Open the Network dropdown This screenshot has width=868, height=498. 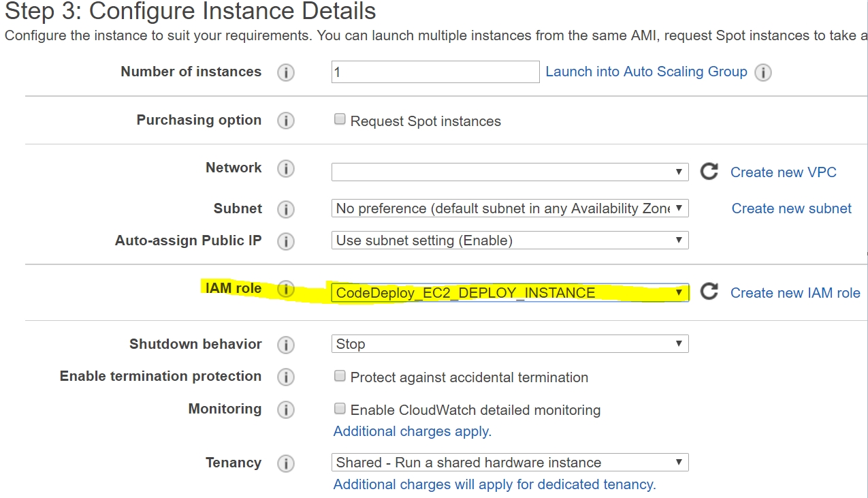point(509,172)
